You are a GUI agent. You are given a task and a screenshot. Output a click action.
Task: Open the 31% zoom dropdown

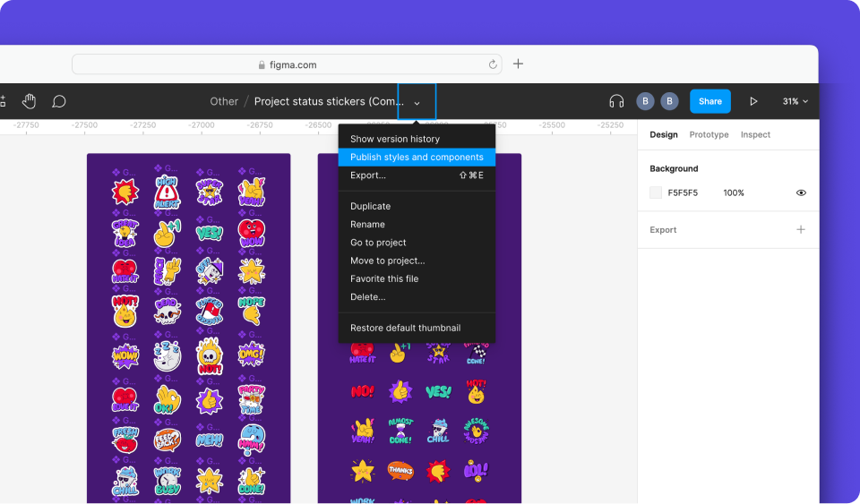click(x=795, y=101)
